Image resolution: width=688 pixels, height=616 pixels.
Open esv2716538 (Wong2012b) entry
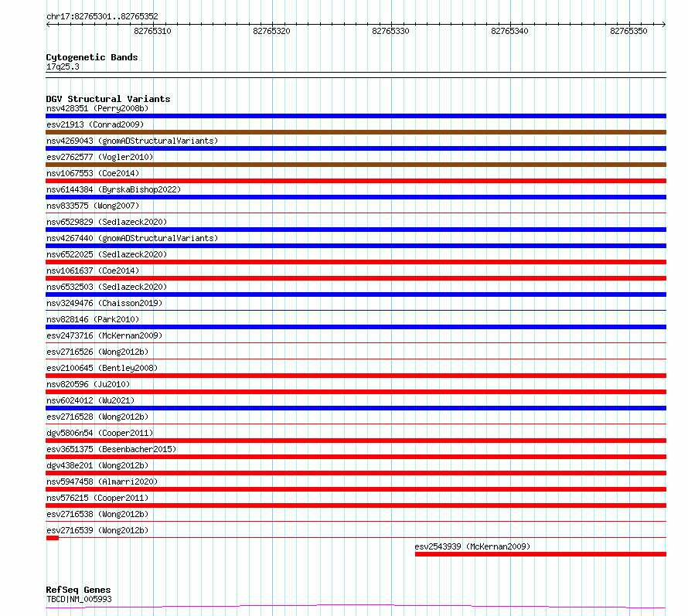point(97,514)
